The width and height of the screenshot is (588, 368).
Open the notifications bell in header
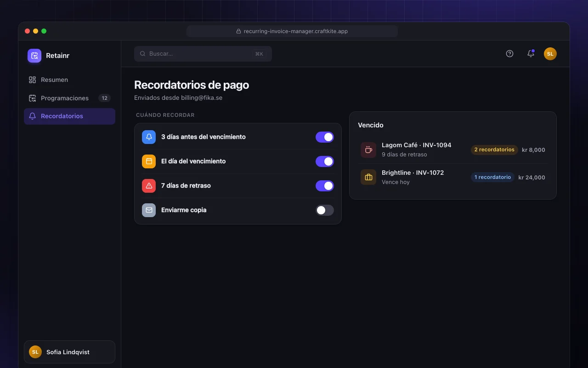coord(531,53)
